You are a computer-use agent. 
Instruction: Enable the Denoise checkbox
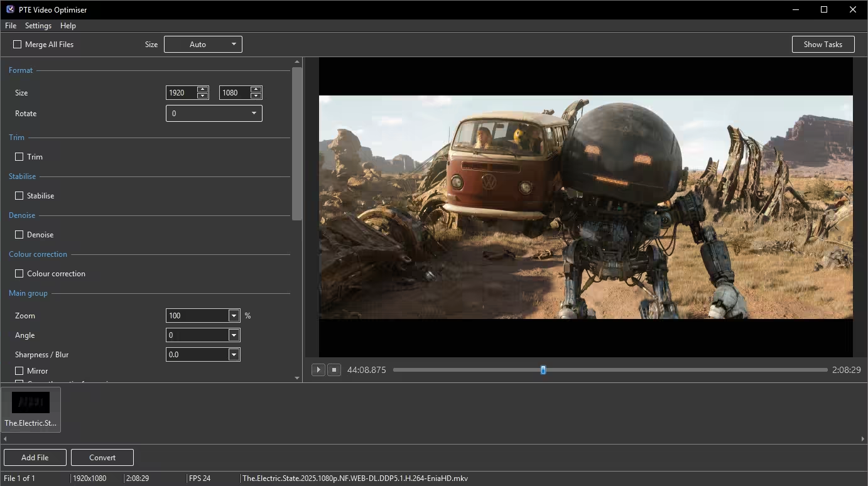19,235
